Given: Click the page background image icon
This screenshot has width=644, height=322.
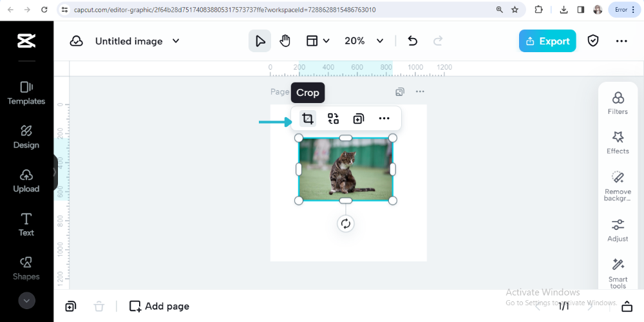Looking at the screenshot, I should pyautogui.click(x=400, y=91).
